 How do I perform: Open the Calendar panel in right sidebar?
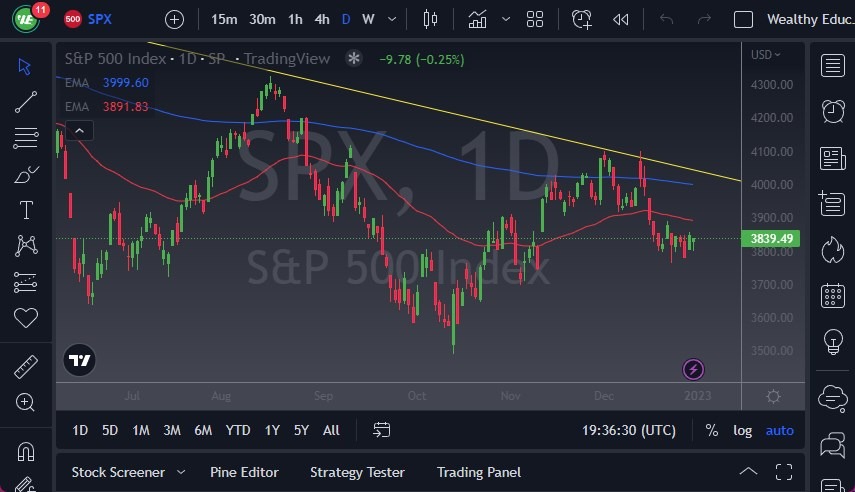[x=832, y=295]
